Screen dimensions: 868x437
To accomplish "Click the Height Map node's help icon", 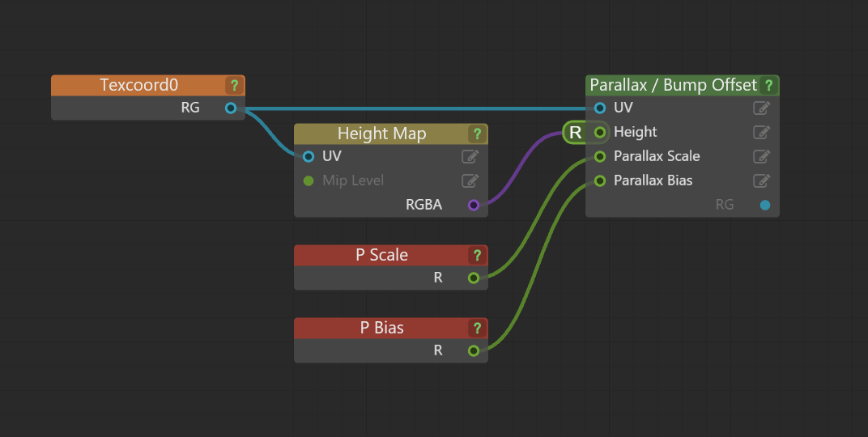I will 477,134.
